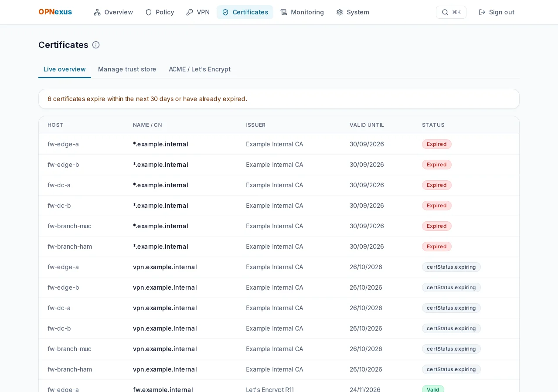Click Expired badge in fw-dc-b row

437,206
